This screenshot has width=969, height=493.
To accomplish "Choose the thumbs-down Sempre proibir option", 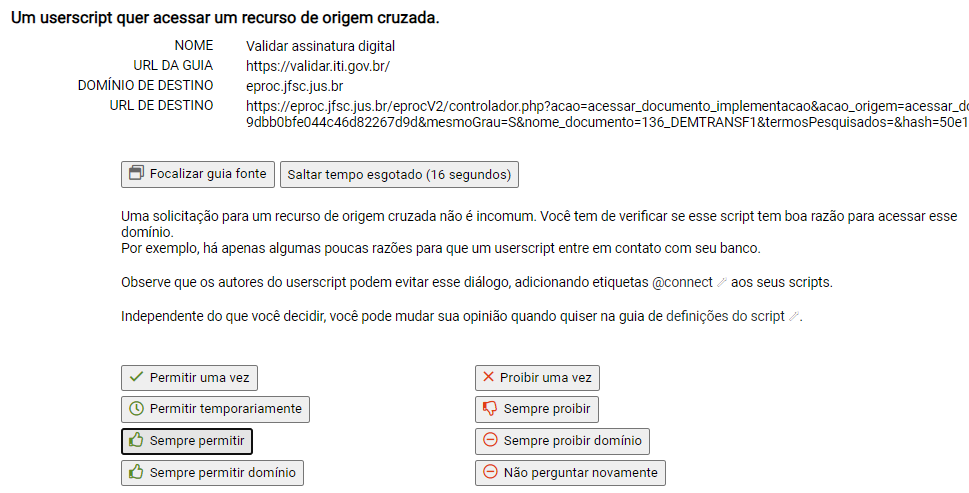I will 536,409.
